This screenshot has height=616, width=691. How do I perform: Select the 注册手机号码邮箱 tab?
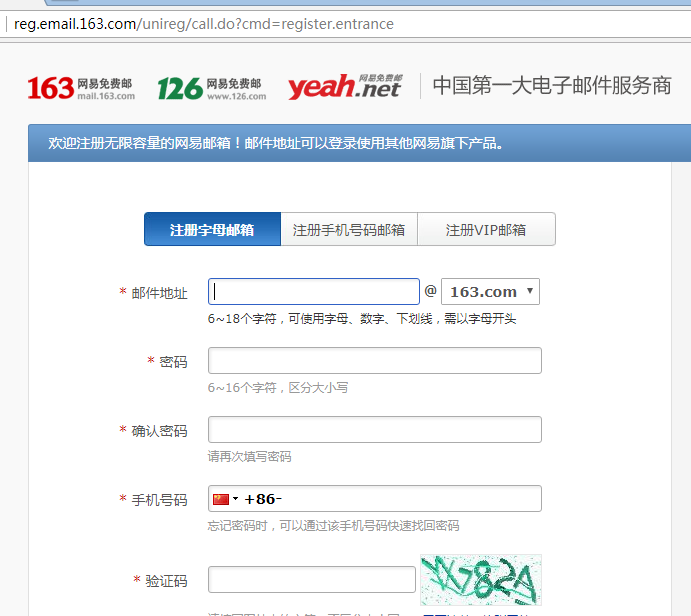[x=349, y=229]
